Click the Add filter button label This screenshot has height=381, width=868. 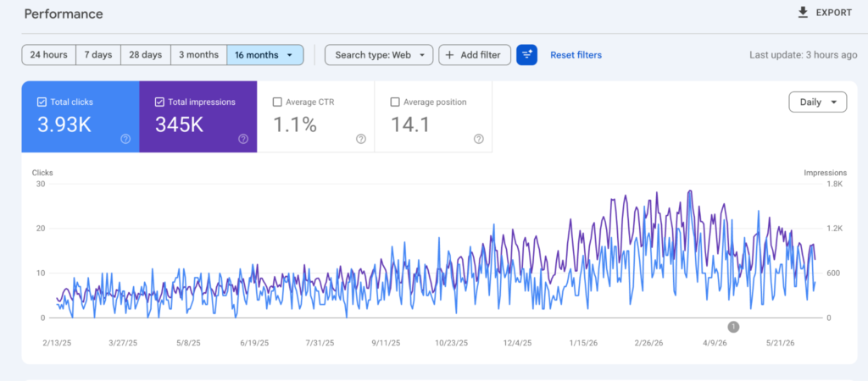481,55
